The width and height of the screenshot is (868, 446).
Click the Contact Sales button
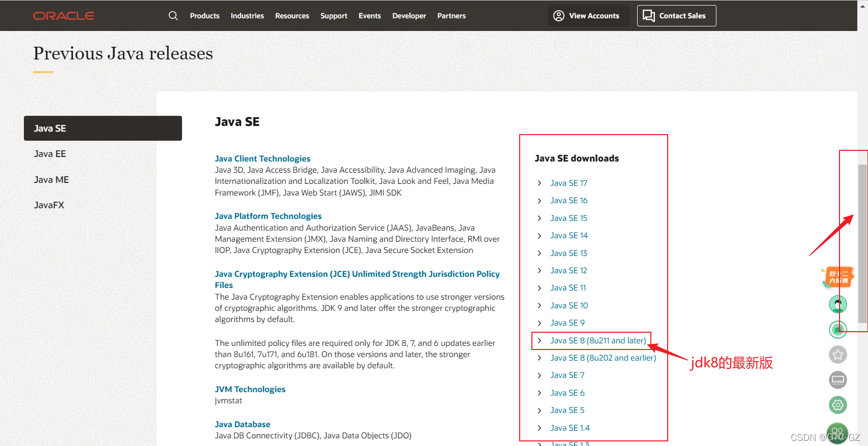[676, 16]
